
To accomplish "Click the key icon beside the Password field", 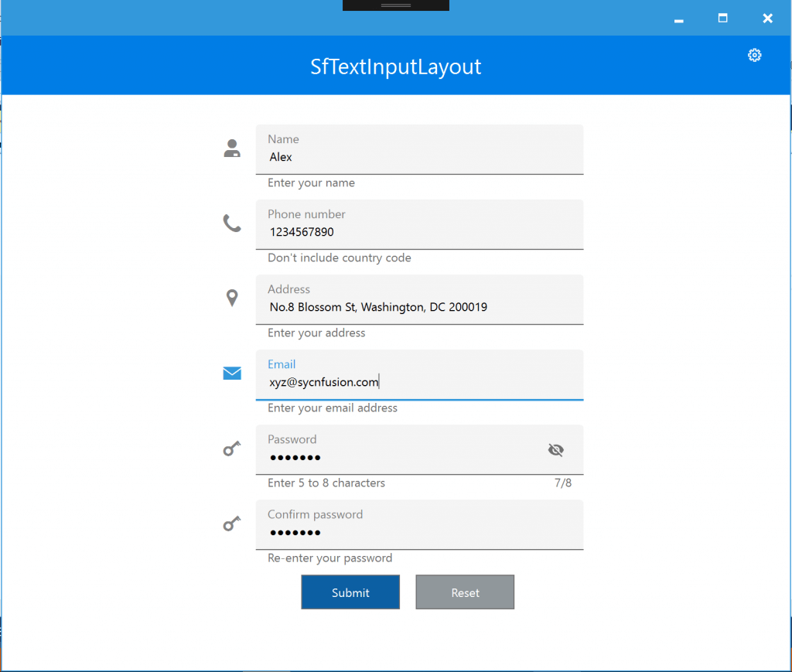I will 231,448.
